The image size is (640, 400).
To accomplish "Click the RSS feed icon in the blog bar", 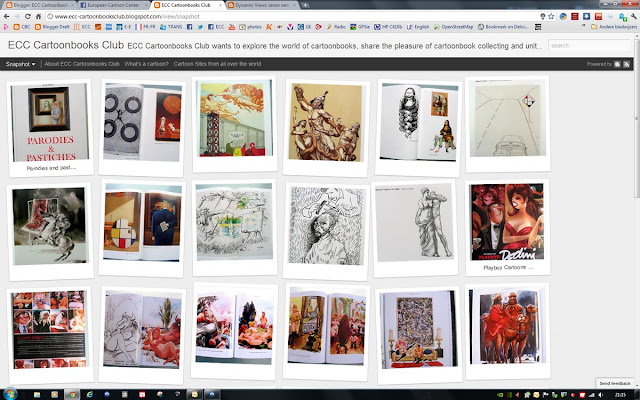I will point(626,64).
